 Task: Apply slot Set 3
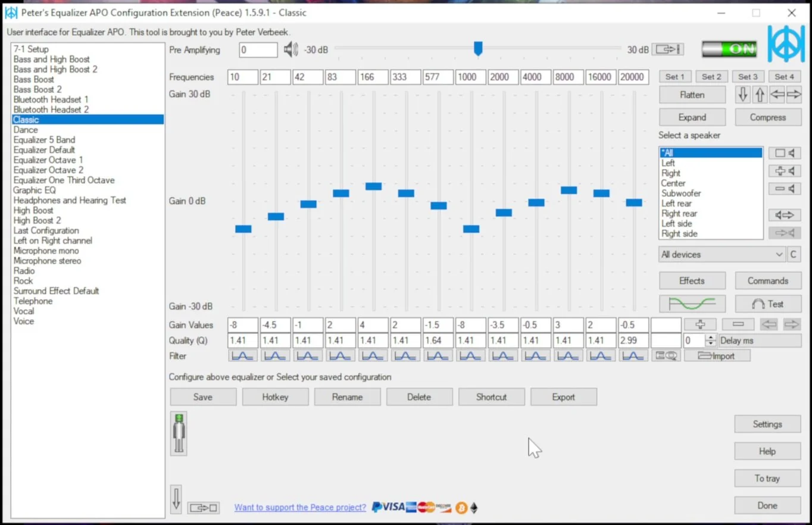pyautogui.click(x=748, y=77)
